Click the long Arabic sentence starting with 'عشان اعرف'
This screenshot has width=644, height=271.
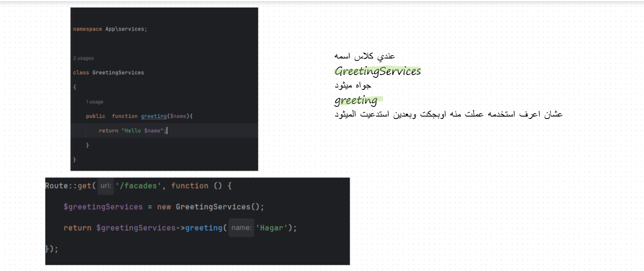448,115
